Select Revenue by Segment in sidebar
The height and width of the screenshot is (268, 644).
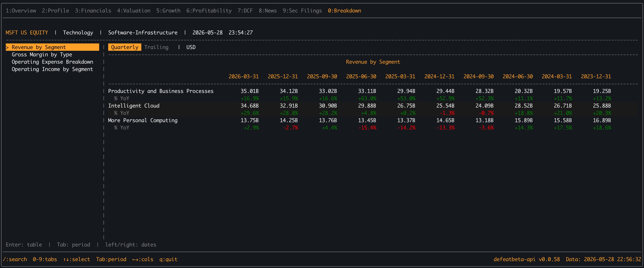click(x=52, y=47)
